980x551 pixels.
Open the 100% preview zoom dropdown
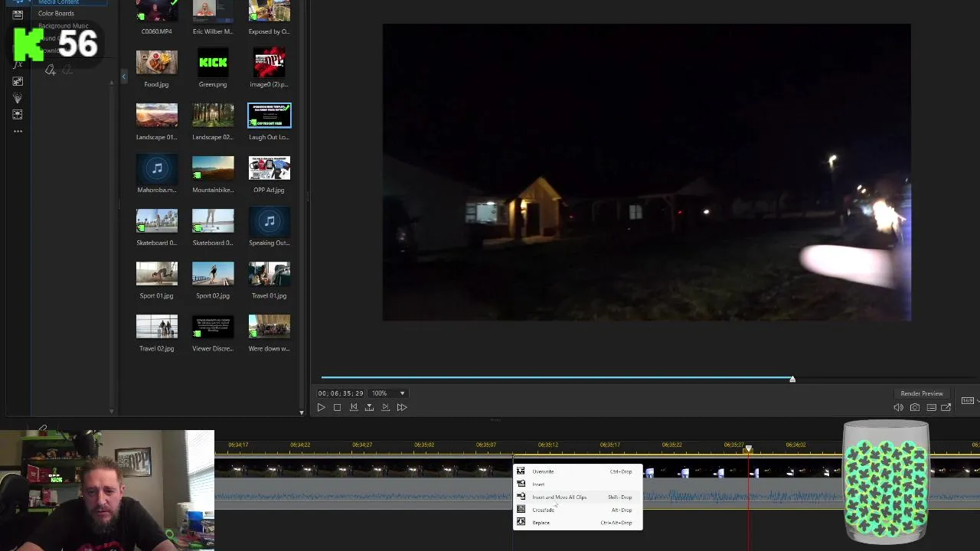tap(389, 393)
